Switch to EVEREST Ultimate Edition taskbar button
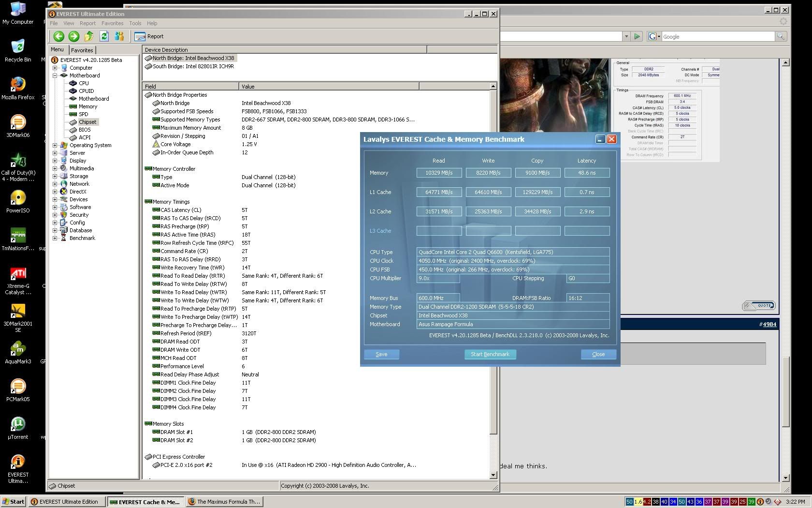This screenshot has width=812, height=508. 66,502
